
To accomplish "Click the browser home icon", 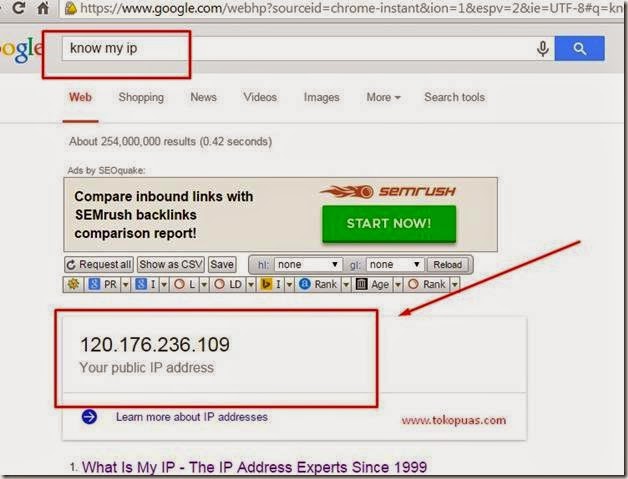I will (x=42, y=8).
